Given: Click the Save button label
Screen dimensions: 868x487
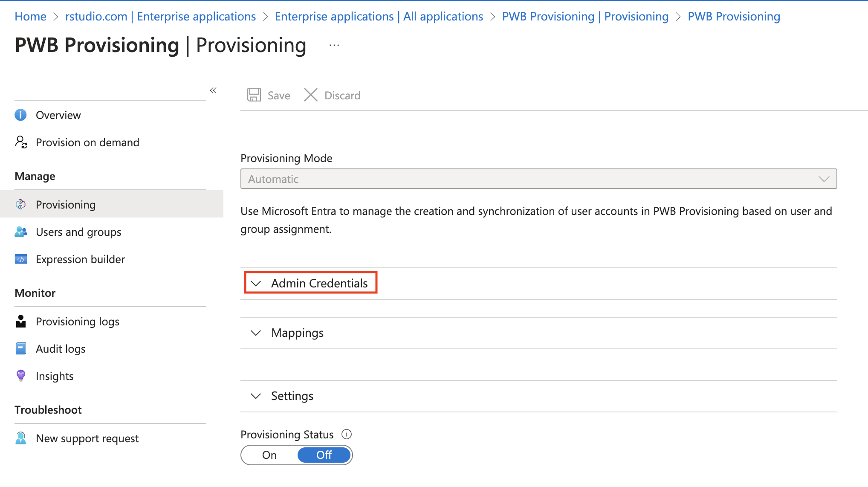Looking at the screenshot, I should (279, 95).
